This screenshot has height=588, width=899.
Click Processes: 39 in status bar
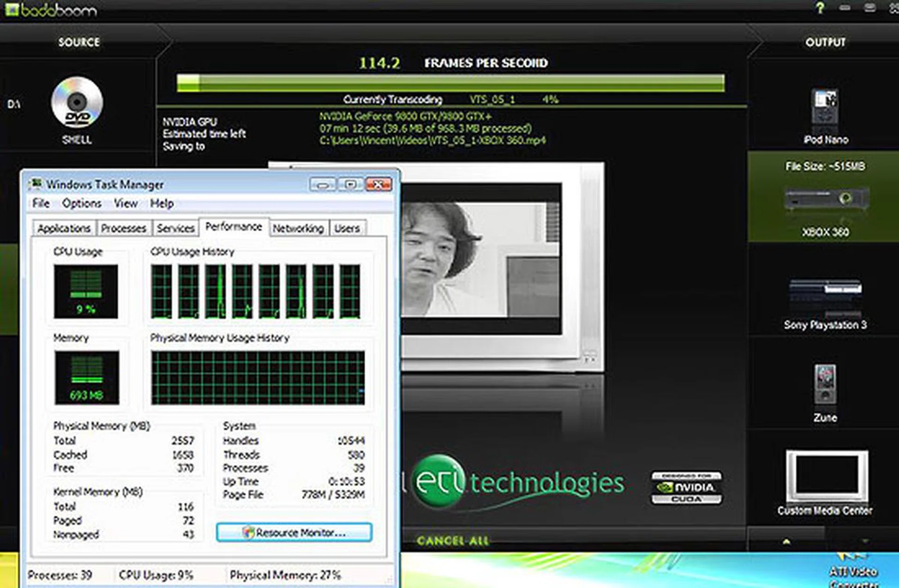coord(60,575)
